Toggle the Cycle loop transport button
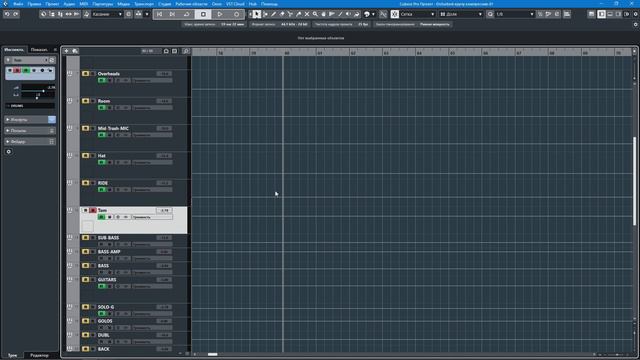Viewport: 640px width, 360px height. (186, 14)
